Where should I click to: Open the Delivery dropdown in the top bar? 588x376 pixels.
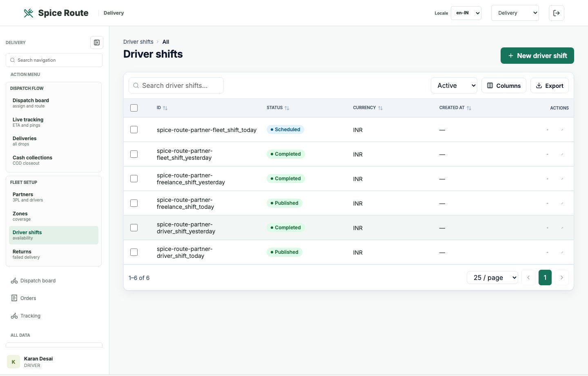pos(515,13)
